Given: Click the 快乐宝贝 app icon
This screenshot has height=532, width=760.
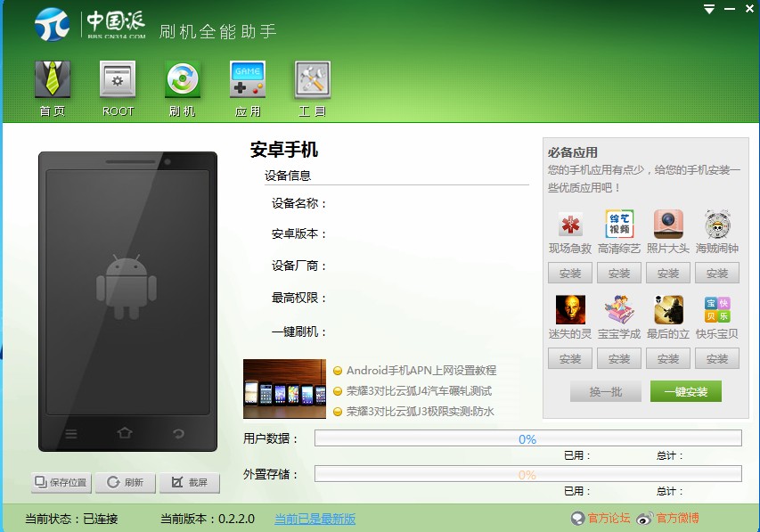Looking at the screenshot, I should tap(717, 309).
